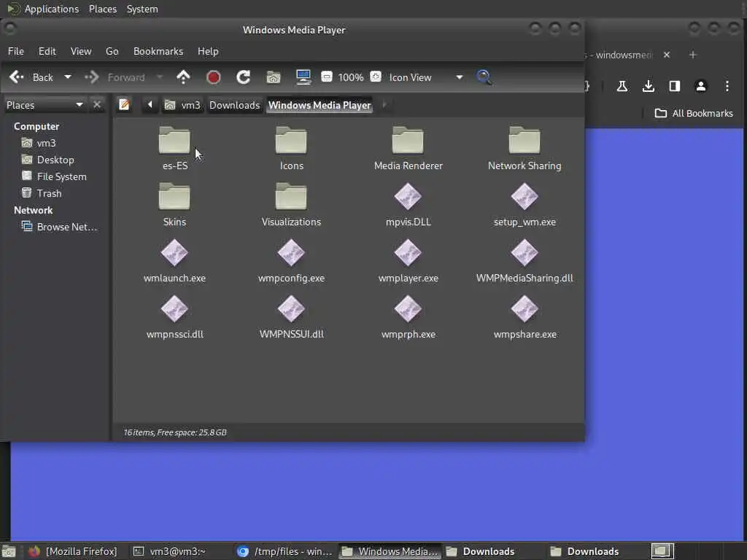This screenshot has width=747, height=560.
Task: Select vm3 in Places sidebar
Action: point(38,143)
